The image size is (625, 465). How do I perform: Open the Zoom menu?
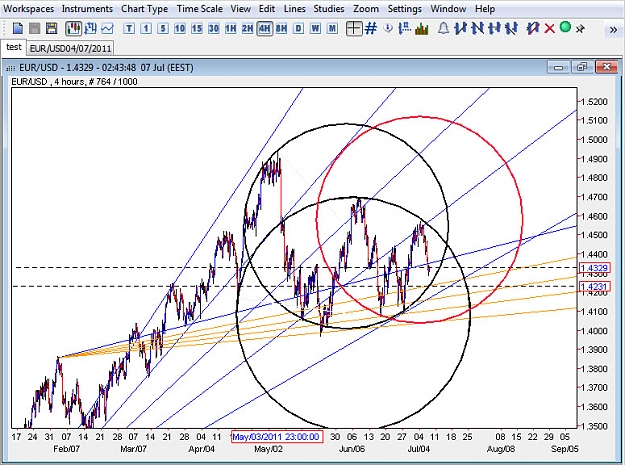(x=366, y=9)
